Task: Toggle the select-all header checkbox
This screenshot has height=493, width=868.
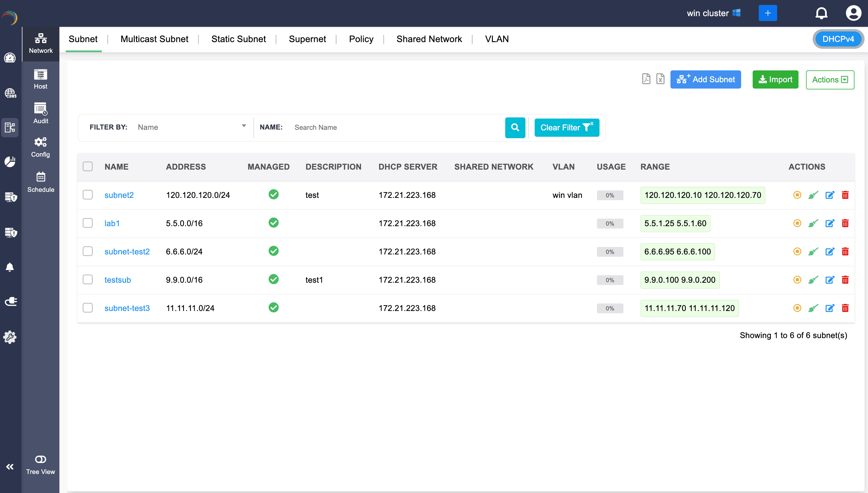Action: coord(88,166)
